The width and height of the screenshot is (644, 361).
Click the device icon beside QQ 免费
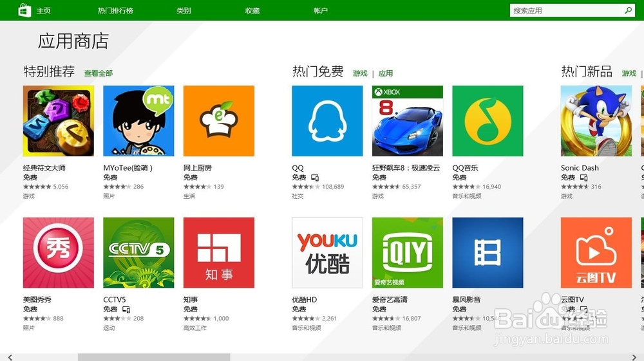click(315, 178)
